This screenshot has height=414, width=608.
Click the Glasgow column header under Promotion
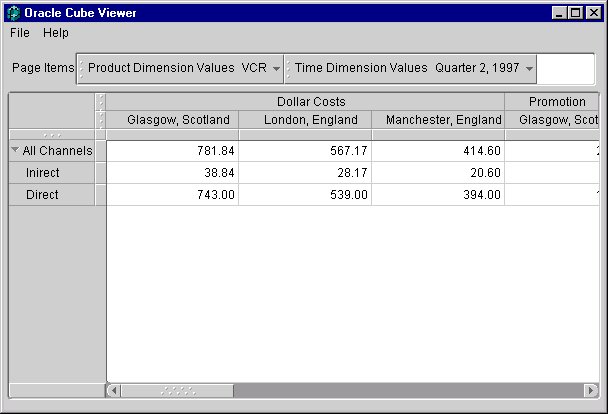tap(552, 120)
